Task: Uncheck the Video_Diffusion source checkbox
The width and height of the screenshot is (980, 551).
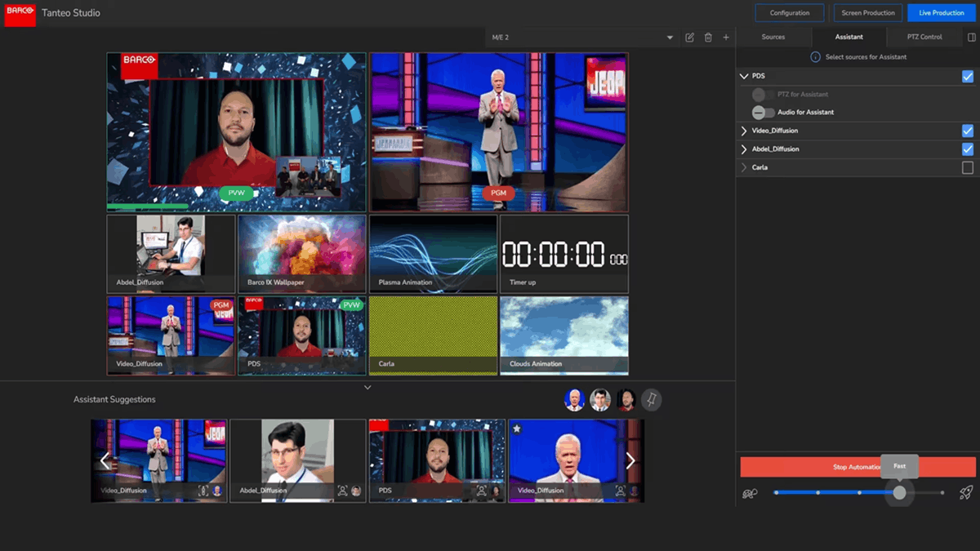Action: [967, 131]
